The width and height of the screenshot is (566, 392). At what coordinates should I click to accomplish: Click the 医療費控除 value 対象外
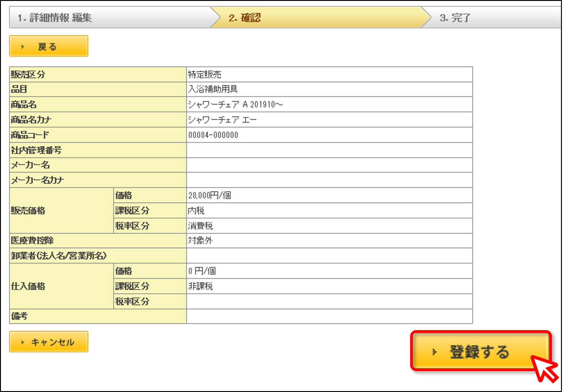click(200, 241)
